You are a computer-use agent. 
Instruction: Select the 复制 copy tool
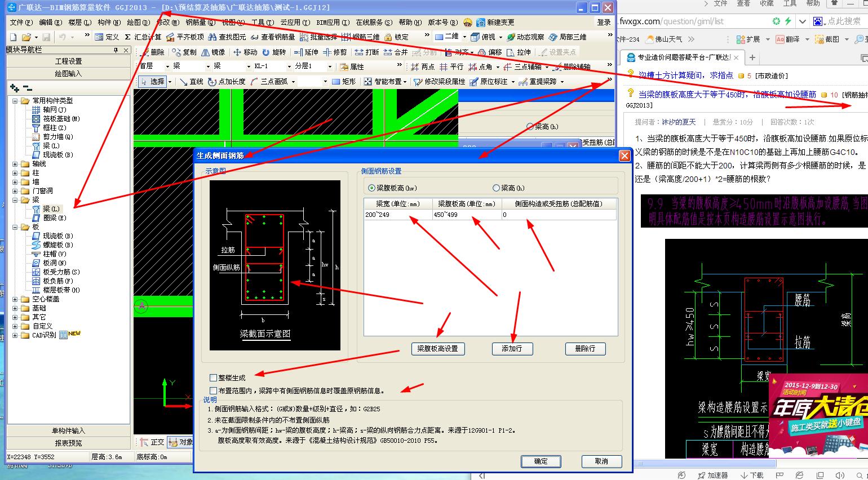184,52
